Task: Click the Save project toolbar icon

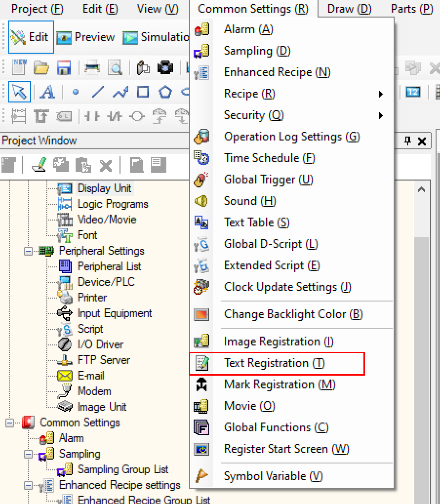Action: pos(64,68)
